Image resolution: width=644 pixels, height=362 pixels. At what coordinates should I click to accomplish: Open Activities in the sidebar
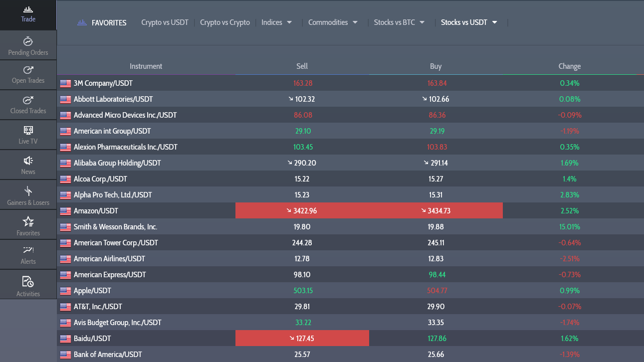[x=28, y=285]
